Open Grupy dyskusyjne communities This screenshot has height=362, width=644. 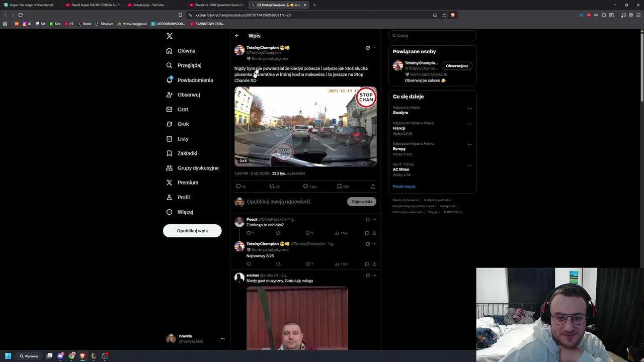(192, 168)
